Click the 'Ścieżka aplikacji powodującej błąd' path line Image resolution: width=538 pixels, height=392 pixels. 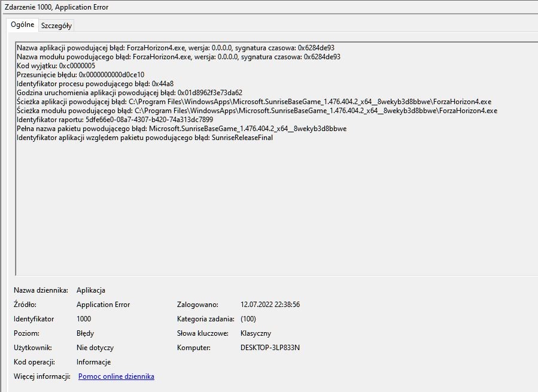254,102
